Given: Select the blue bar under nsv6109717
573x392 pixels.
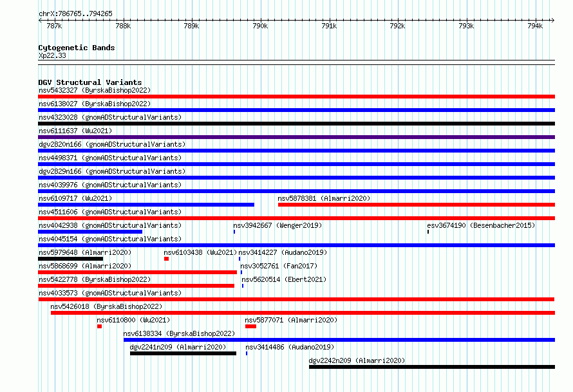Looking at the screenshot, I should 146,205.
